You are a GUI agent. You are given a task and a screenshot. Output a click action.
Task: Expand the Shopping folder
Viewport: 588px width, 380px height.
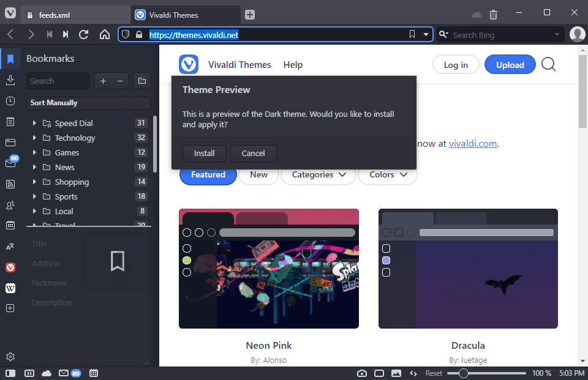[x=34, y=182]
